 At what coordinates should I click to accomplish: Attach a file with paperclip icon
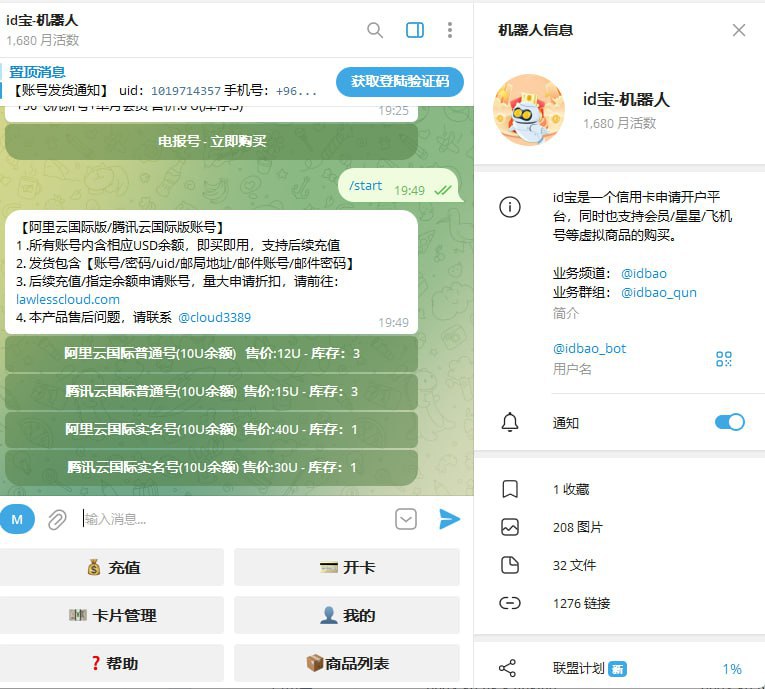(57, 519)
